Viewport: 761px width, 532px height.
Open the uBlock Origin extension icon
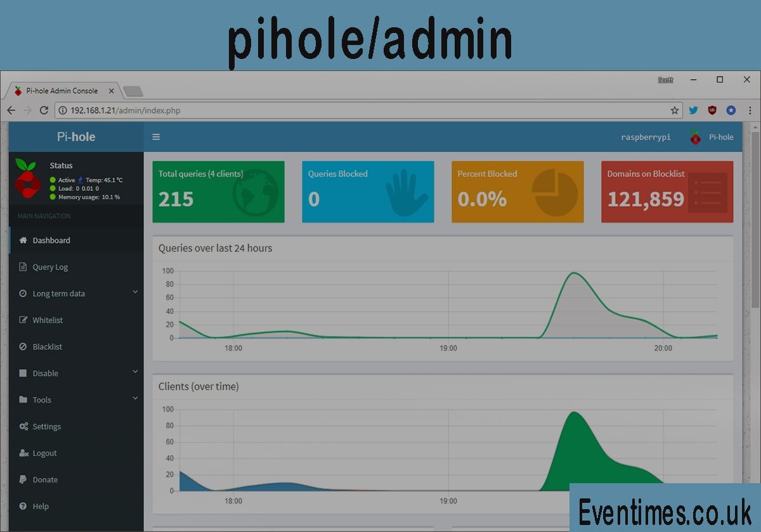pyautogui.click(x=712, y=110)
